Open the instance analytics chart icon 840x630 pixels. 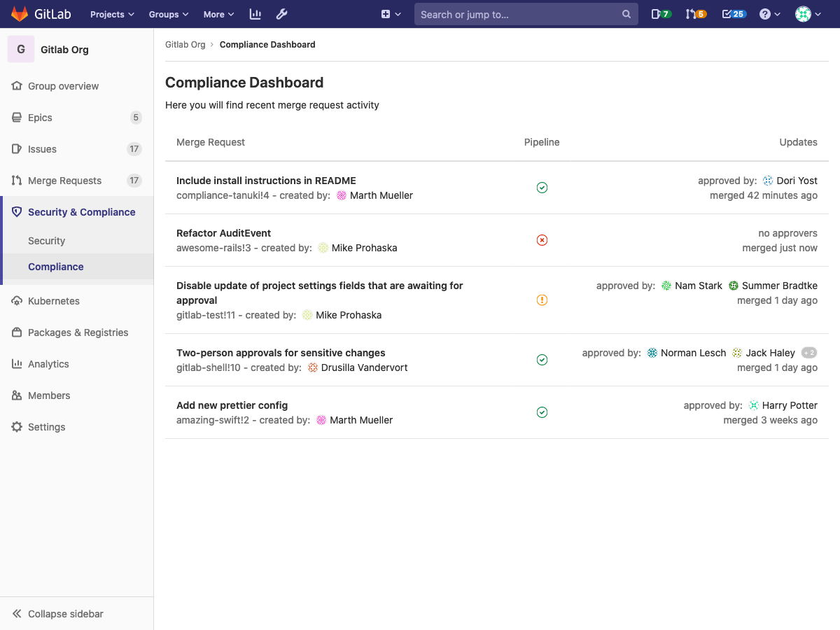[x=255, y=14]
